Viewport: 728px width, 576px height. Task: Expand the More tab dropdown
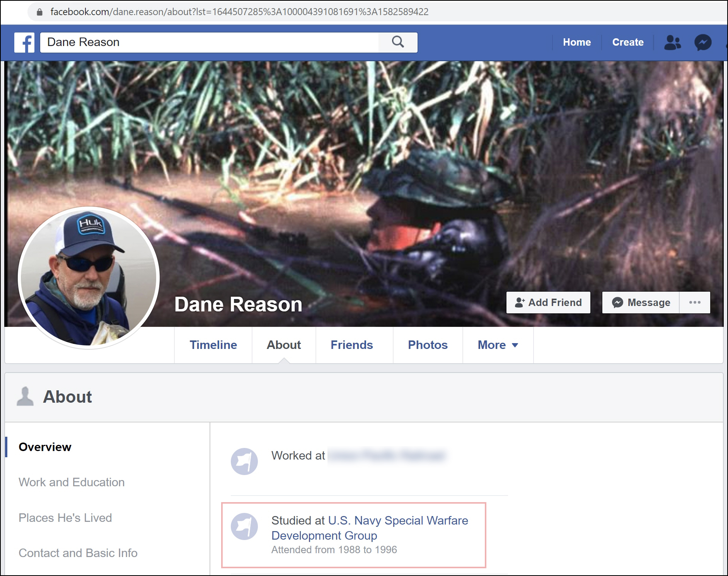(x=498, y=345)
